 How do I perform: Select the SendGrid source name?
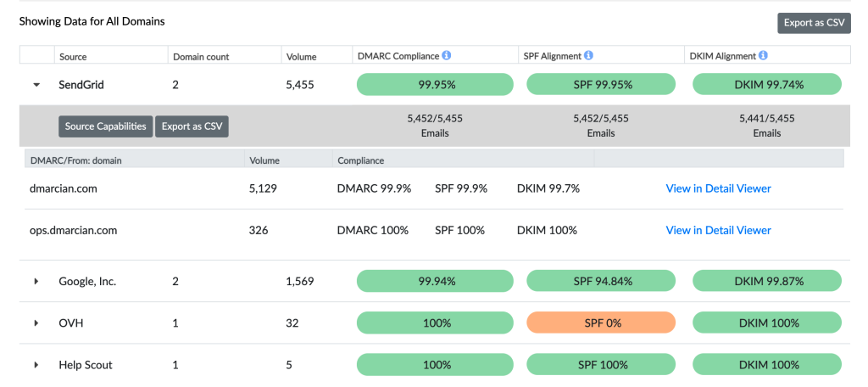[81, 85]
